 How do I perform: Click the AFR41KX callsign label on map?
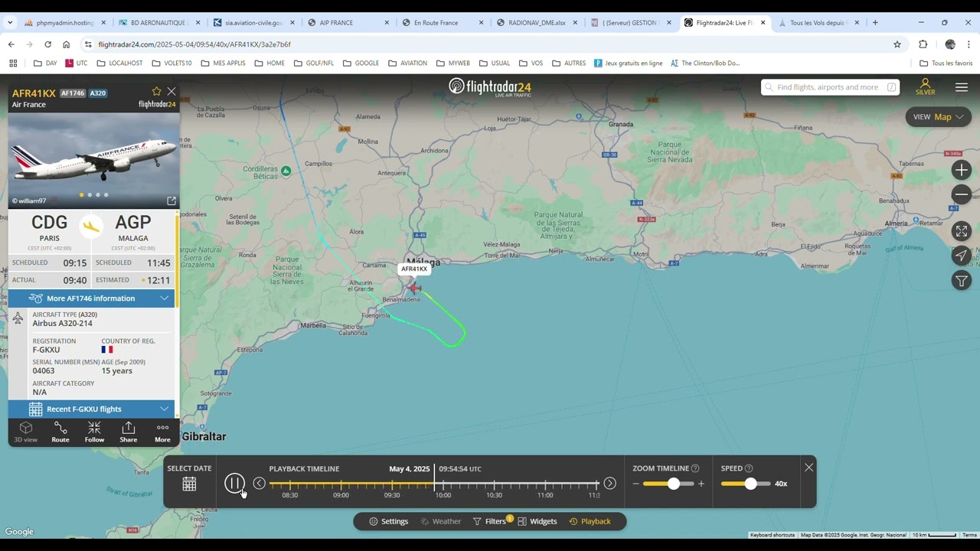point(414,269)
